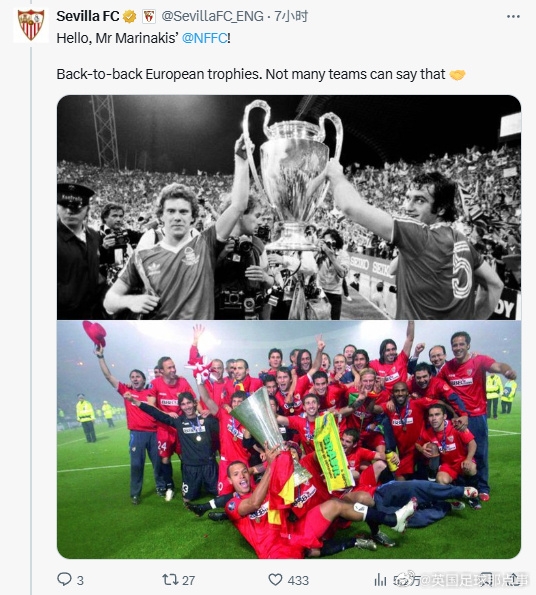
Task: Click the Sevilla FC crest profile avatar
Action: pyautogui.click(x=31, y=25)
